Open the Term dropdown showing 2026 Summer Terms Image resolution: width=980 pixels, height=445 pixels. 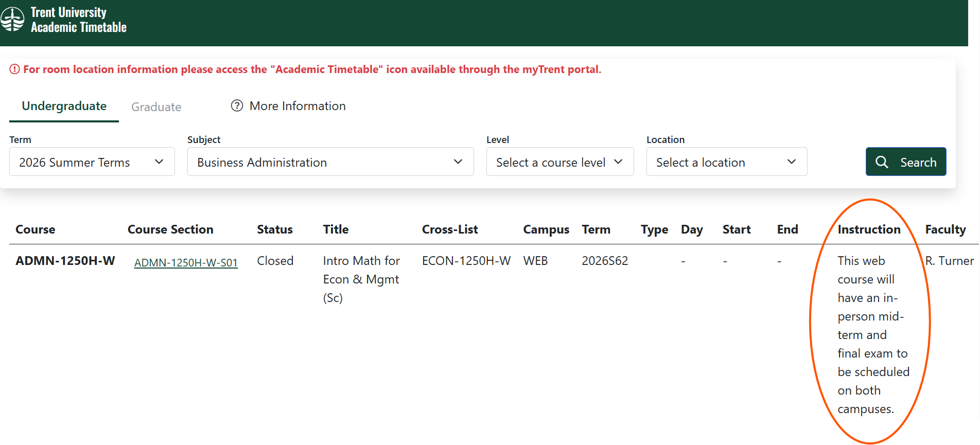[x=92, y=162]
